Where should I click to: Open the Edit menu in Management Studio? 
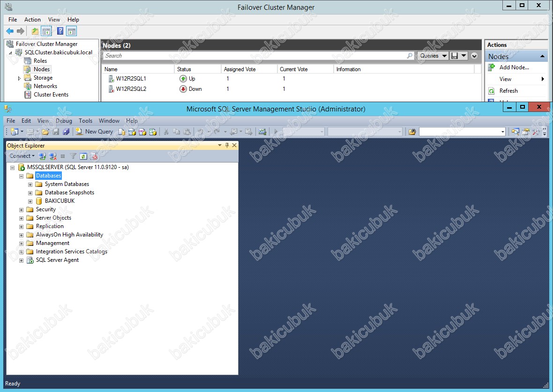point(26,120)
